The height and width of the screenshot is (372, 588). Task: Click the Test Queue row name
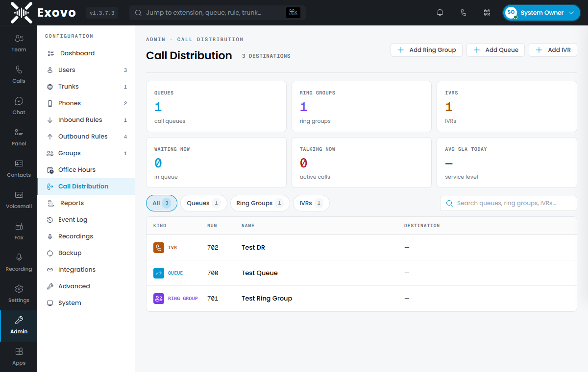(x=260, y=273)
